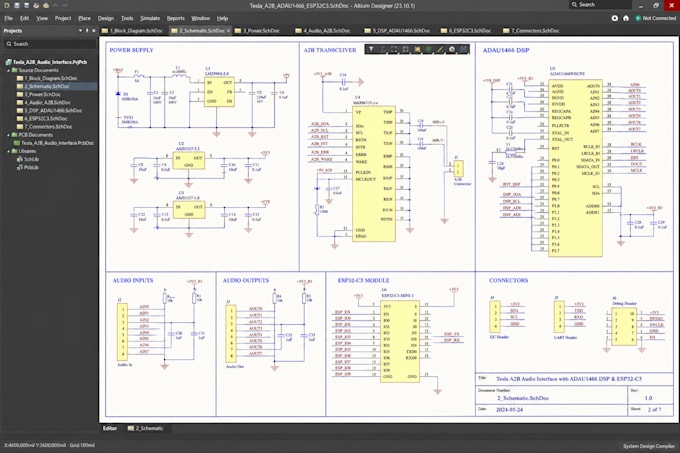Open the Reports menu
The height and width of the screenshot is (453, 680).
coord(176,18)
